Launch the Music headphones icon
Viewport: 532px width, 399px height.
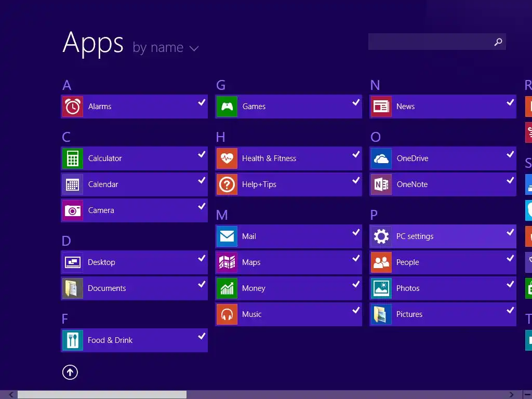pyautogui.click(x=227, y=314)
